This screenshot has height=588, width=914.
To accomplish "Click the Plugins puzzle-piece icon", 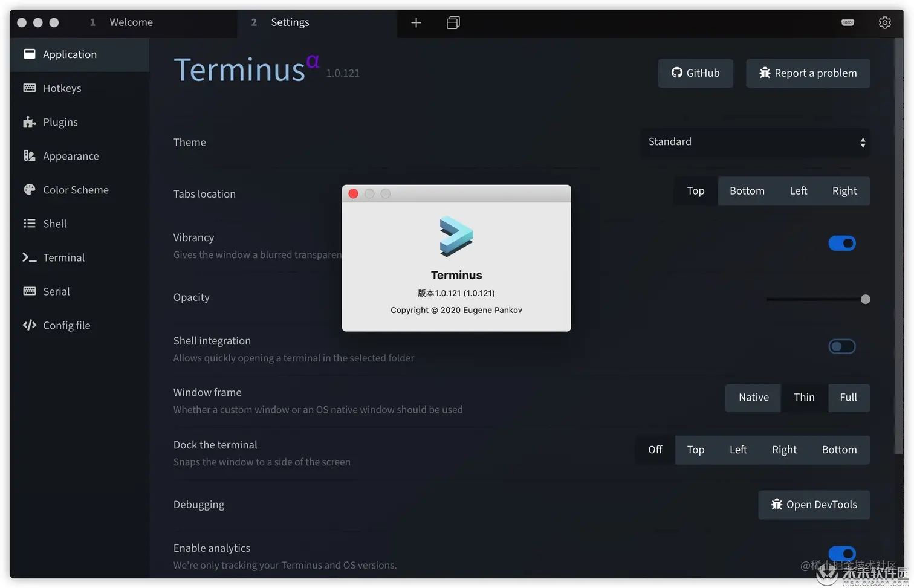I will click(x=29, y=122).
